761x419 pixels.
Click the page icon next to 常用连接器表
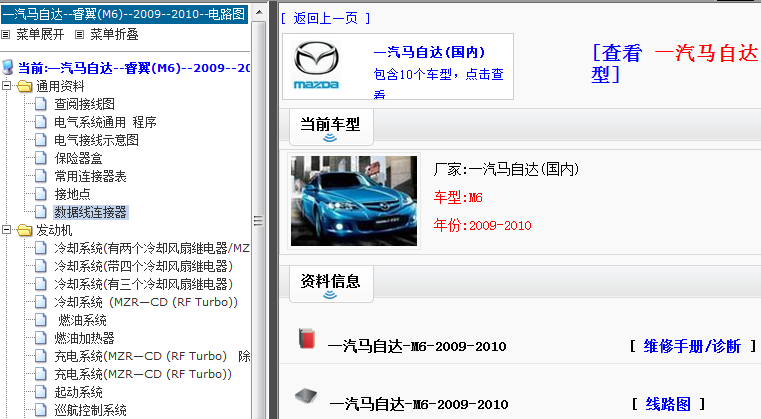41,176
